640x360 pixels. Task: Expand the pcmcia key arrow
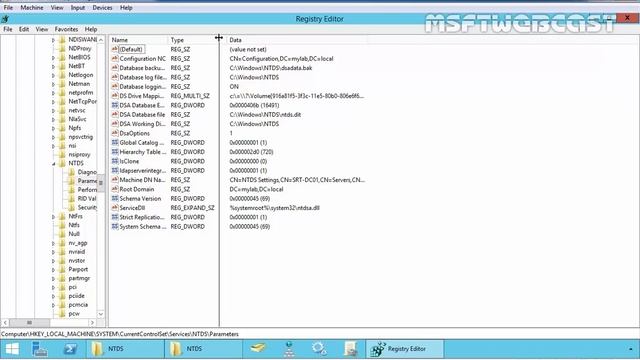pyautogui.click(x=53, y=305)
